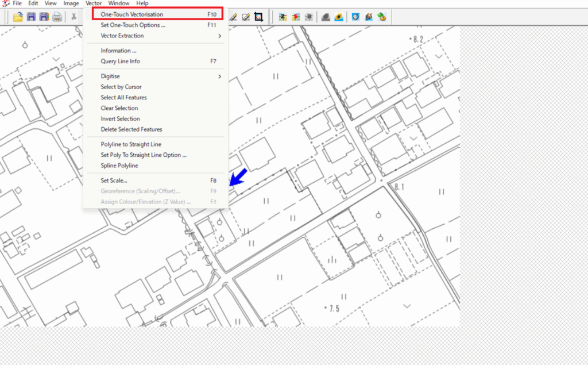The height and width of the screenshot is (365, 588).
Task: Click the 7.5 elevation label on the map
Action: coord(334,309)
